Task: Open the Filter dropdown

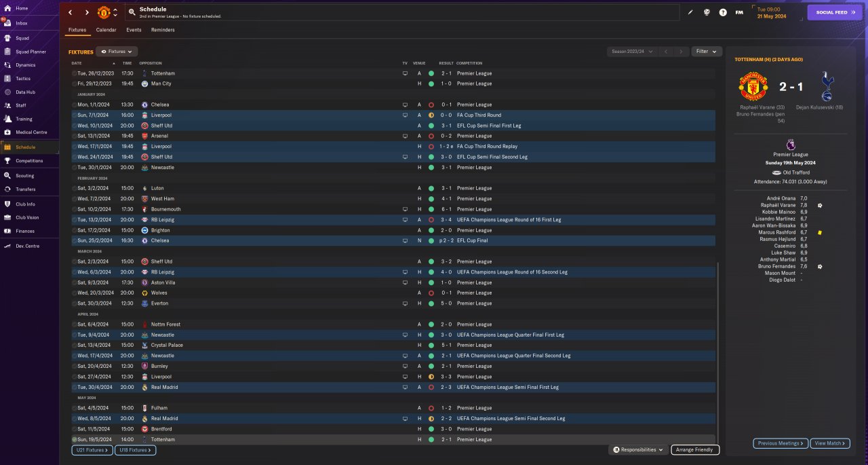Action: point(707,52)
